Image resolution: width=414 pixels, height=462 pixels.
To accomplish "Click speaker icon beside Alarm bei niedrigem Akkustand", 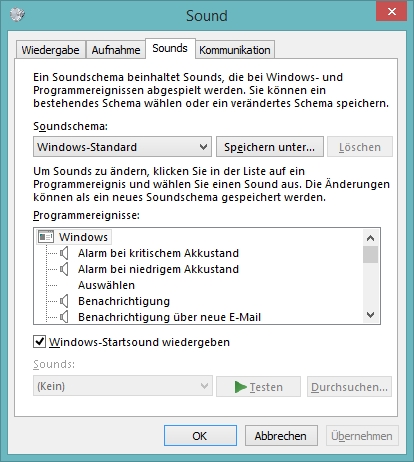I will [64, 269].
